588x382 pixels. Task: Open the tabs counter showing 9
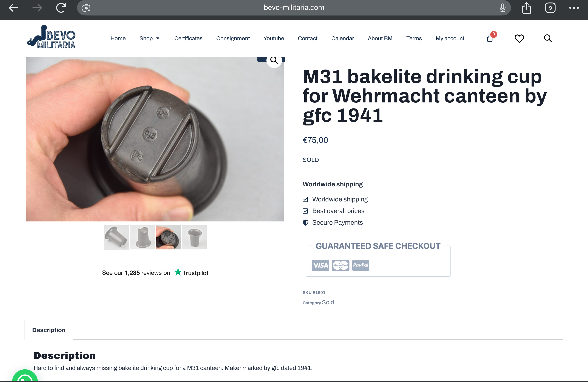click(x=550, y=8)
